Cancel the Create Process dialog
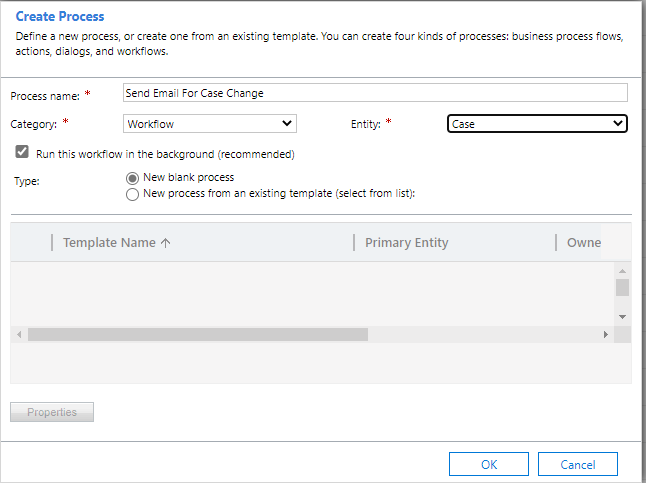Viewport: 646px width, 483px height. 577,464
